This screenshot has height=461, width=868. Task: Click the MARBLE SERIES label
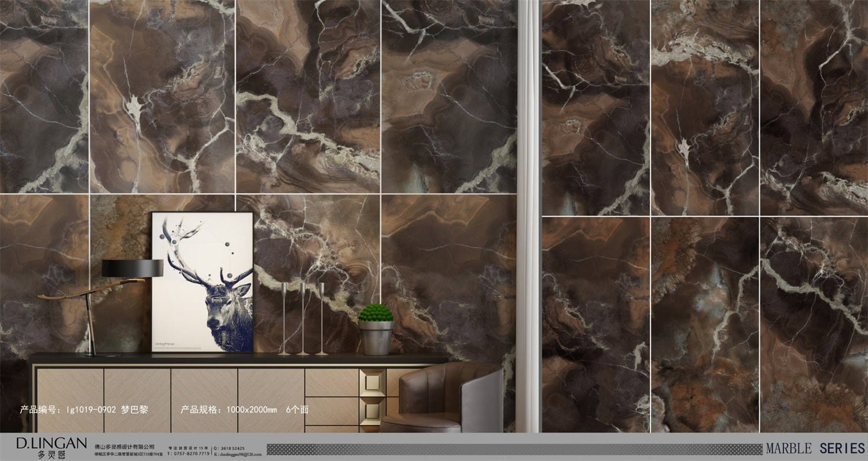pos(814,448)
